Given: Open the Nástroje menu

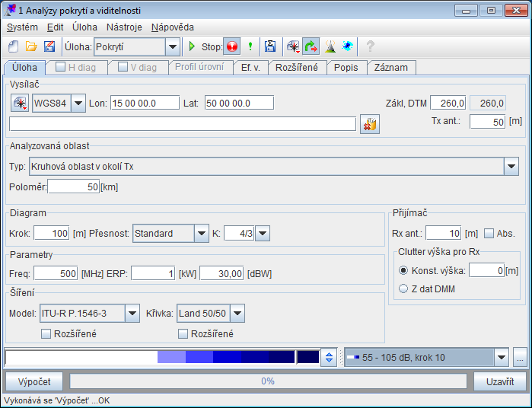Looking at the screenshot, I should point(124,27).
